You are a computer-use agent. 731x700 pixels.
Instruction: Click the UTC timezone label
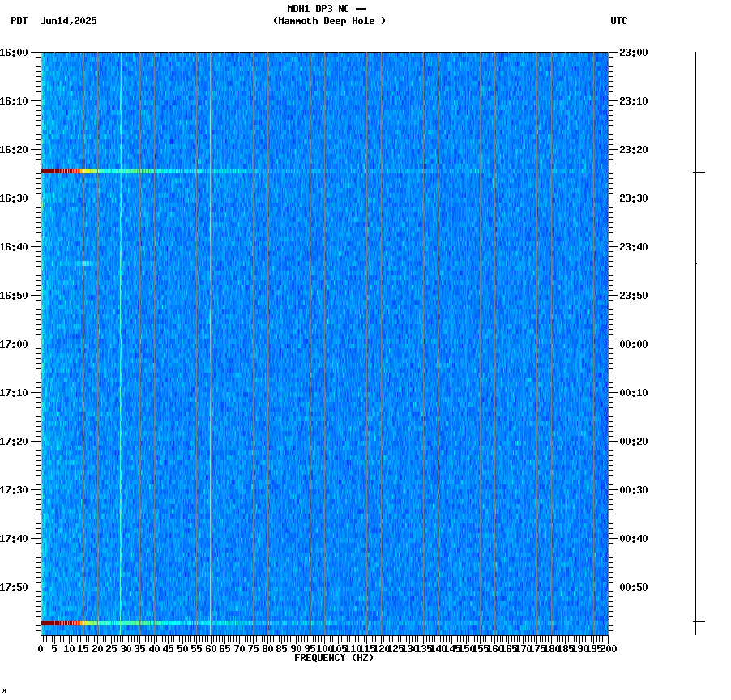click(x=619, y=22)
